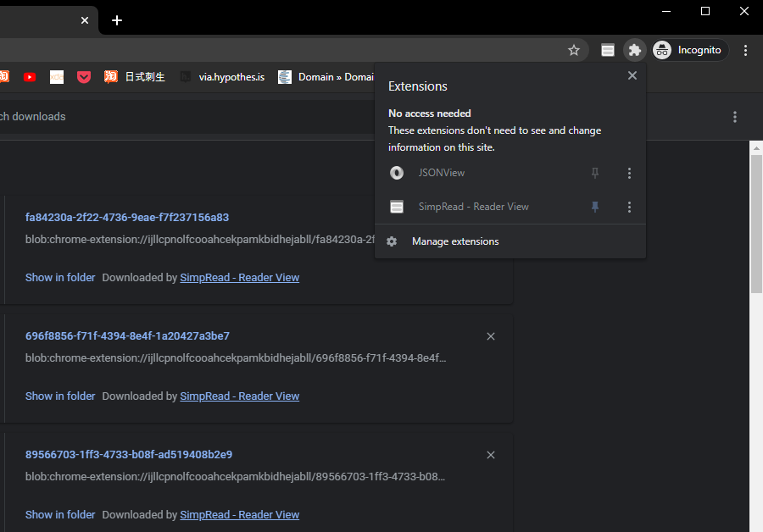763x532 pixels.
Task: Open file fa84230a-2f22-4736-9eae-f7f237156a83
Action: click(127, 218)
